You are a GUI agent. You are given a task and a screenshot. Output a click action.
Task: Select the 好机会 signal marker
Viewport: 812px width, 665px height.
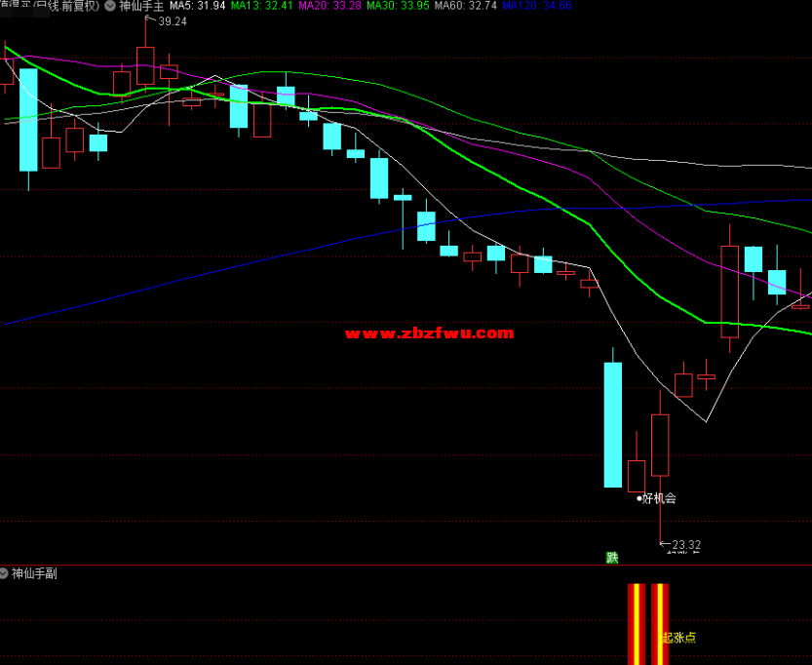[x=657, y=498]
